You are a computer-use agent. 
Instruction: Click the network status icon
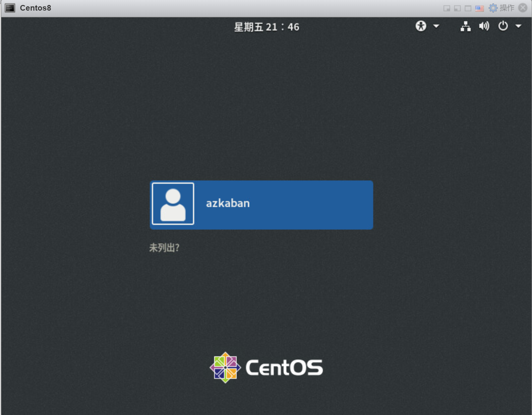click(x=465, y=27)
